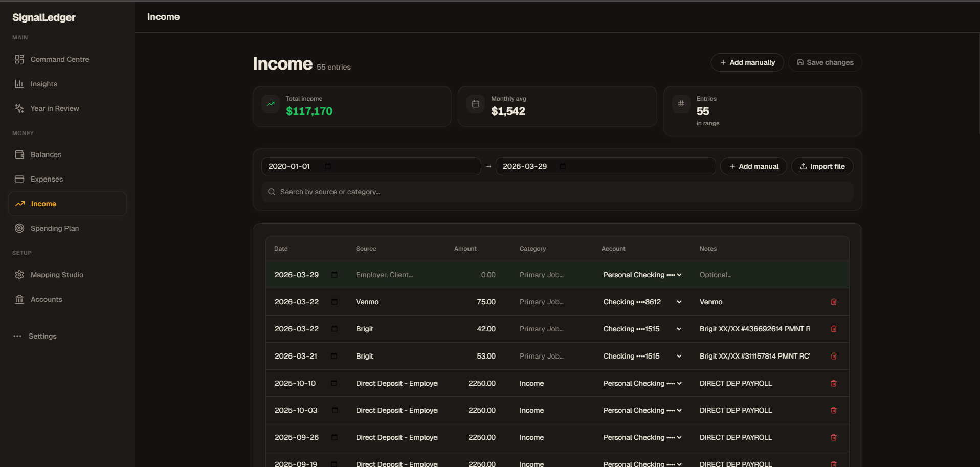Click the calendar icon on the Monthly avg card

476,104
